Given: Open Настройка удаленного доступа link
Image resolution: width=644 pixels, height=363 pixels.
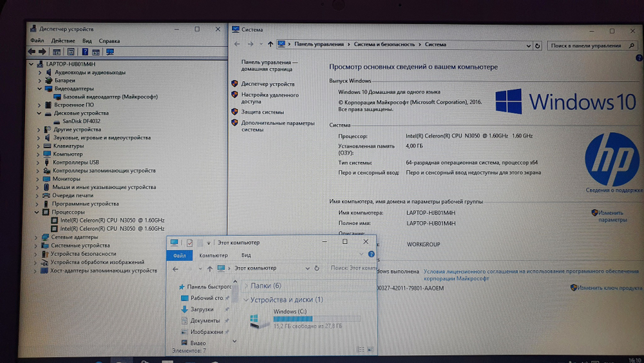Looking at the screenshot, I should point(270,98).
